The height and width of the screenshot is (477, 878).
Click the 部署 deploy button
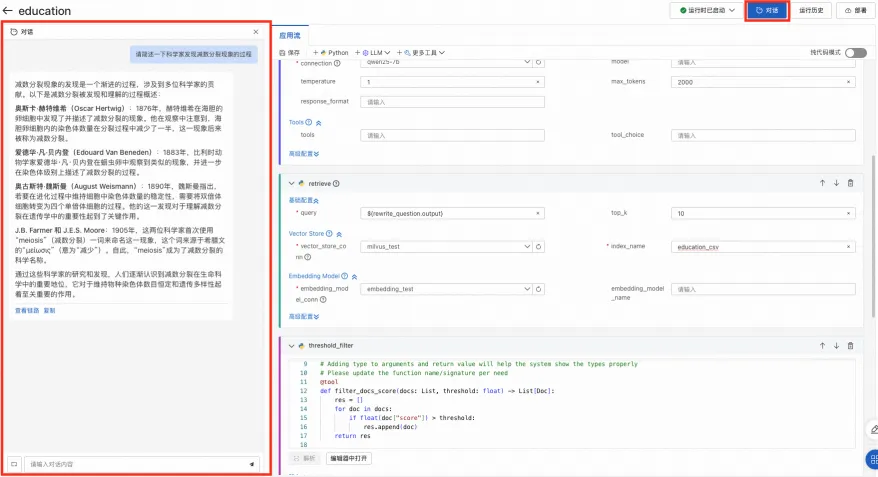pyautogui.click(x=856, y=10)
